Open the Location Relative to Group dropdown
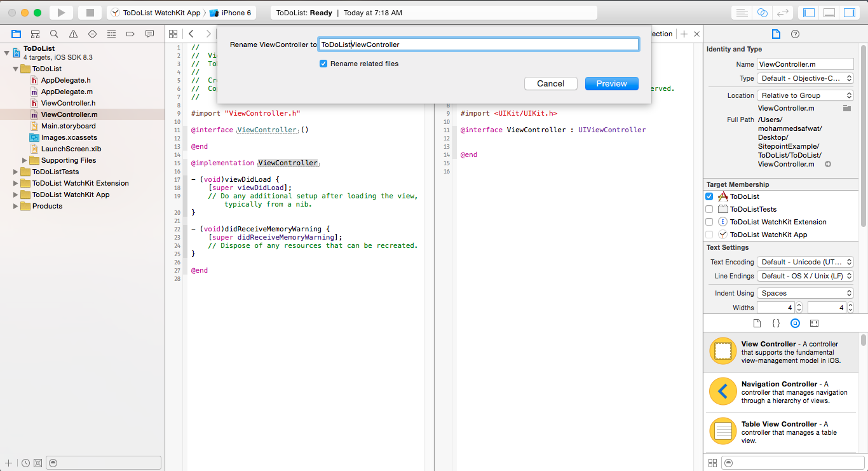This screenshot has width=868, height=471. (805, 95)
